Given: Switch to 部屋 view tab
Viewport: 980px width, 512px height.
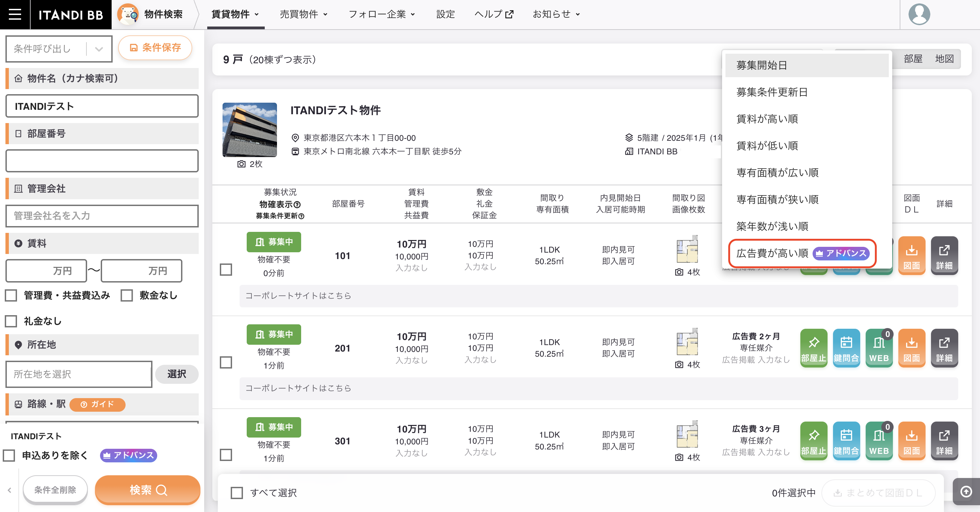Looking at the screenshot, I should point(913,59).
